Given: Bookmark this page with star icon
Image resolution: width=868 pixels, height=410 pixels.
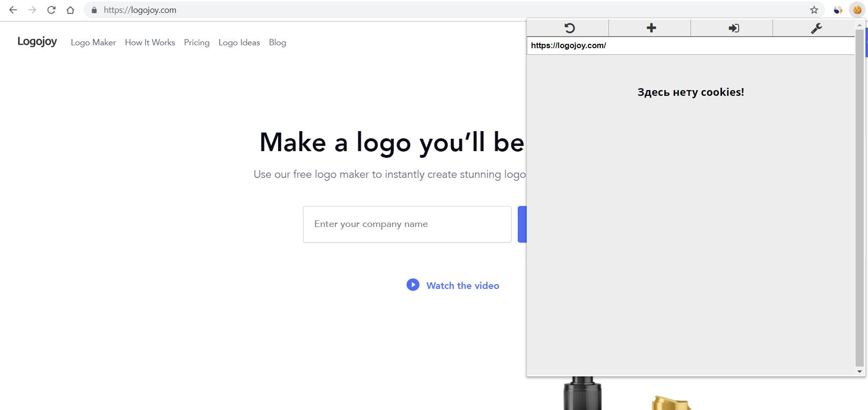Looking at the screenshot, I should click(814, 10).
